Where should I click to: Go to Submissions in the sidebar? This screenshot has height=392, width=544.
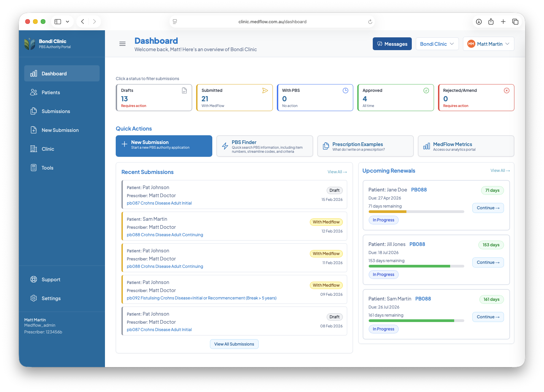[x=56, y=111]
